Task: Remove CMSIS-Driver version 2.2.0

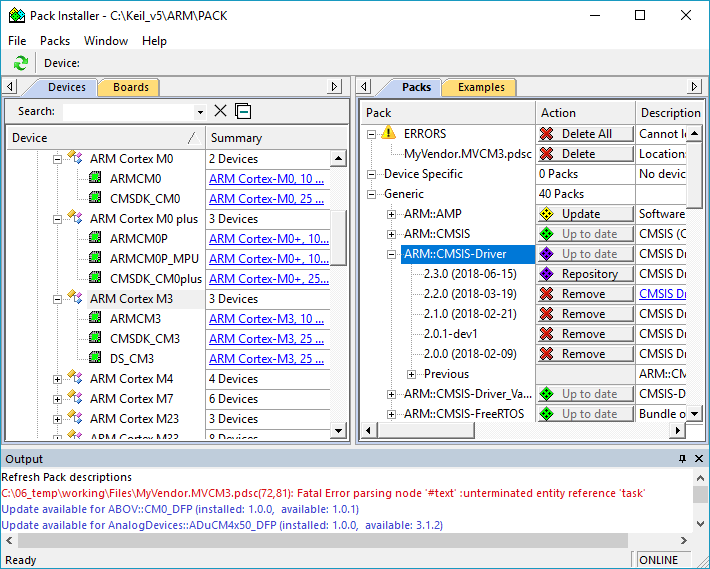Action: pos(585,294)
